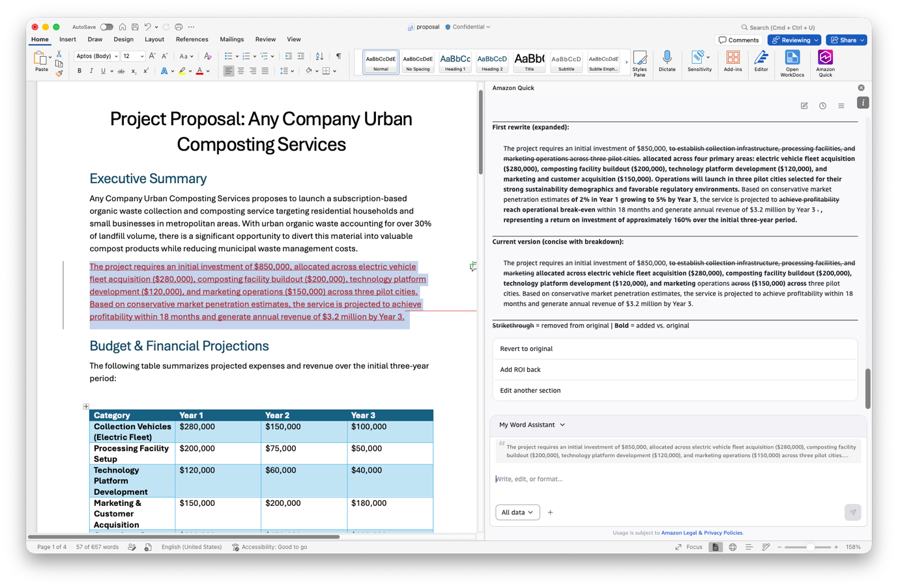Apply the Heading 1 style
This screenshot has width=898, height=588.
pyautogui.click(x=455, y=62)
